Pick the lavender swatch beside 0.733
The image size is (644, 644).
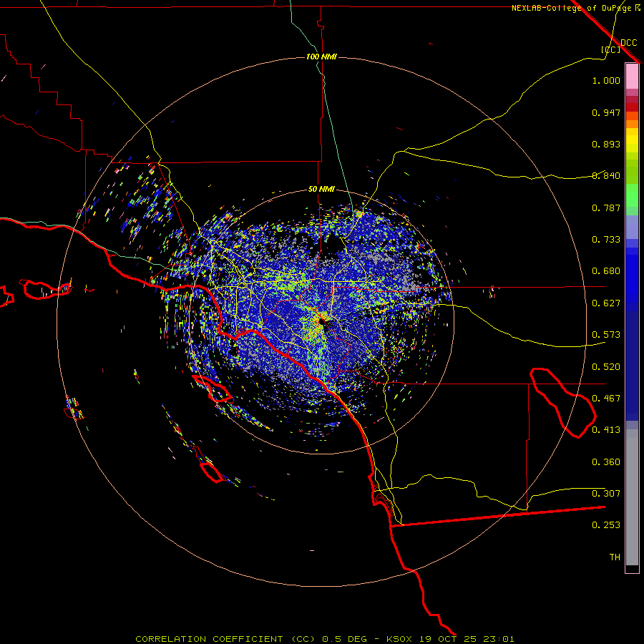pyautogui.click(x=632, y=227)
